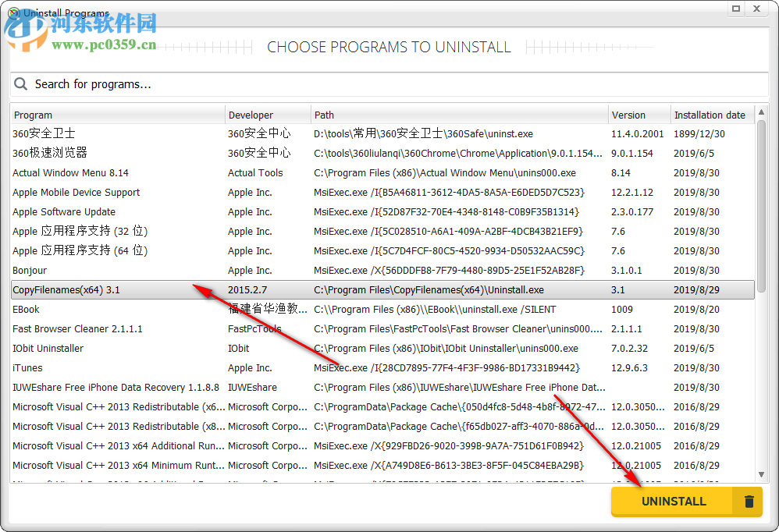Click IUWEshare developer cell
This screenshot has width=779, height=532.
point(252,388)
